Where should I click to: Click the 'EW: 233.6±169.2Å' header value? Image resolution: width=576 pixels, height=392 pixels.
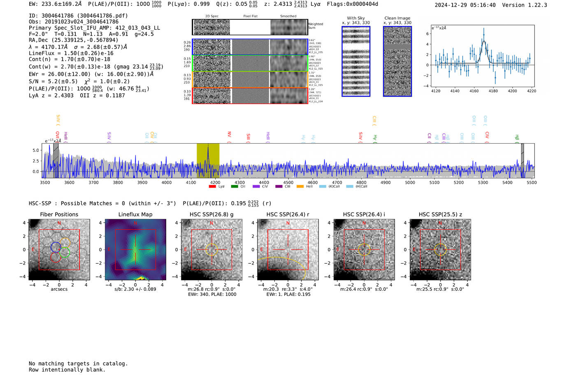click(x=55, y=4)
